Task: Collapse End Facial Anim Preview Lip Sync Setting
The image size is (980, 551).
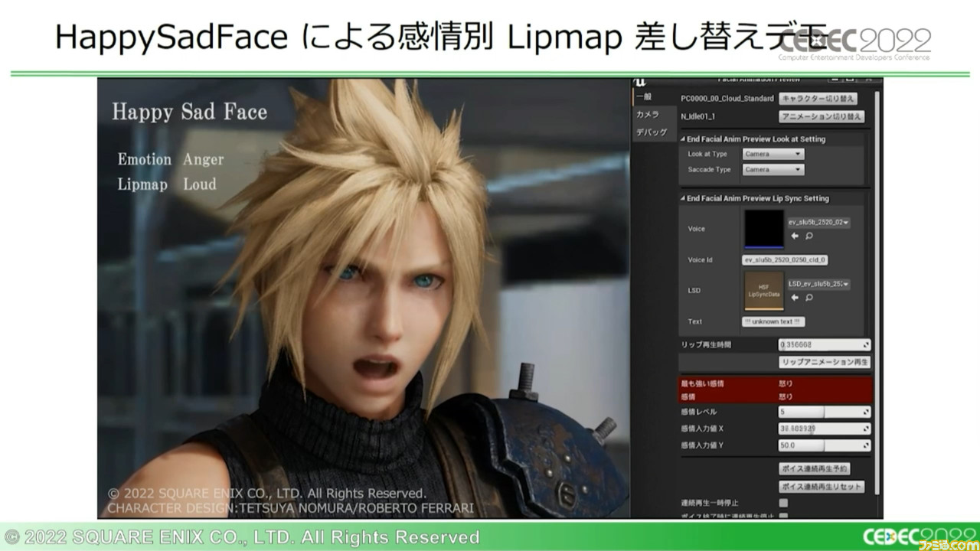Action: tap(683, 198)
